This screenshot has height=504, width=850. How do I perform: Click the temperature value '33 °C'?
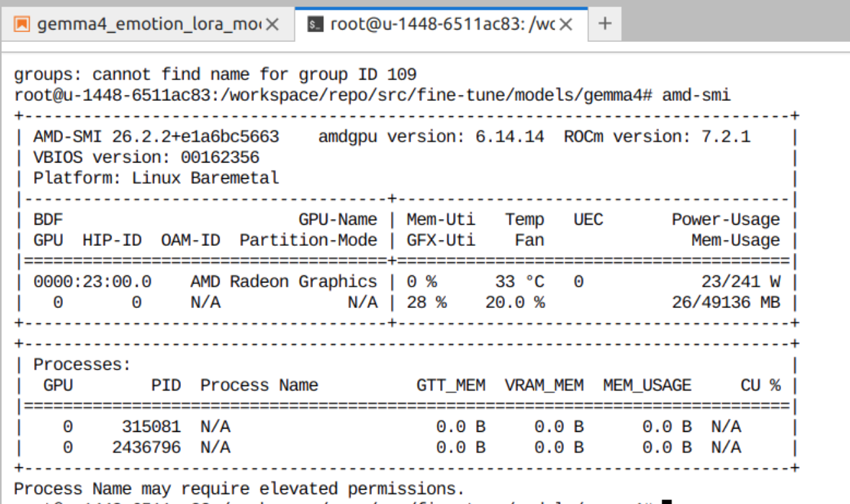coord(519,282)
